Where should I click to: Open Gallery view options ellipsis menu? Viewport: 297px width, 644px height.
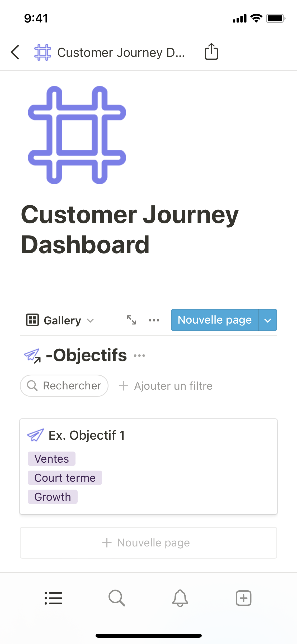pos(154,320)
